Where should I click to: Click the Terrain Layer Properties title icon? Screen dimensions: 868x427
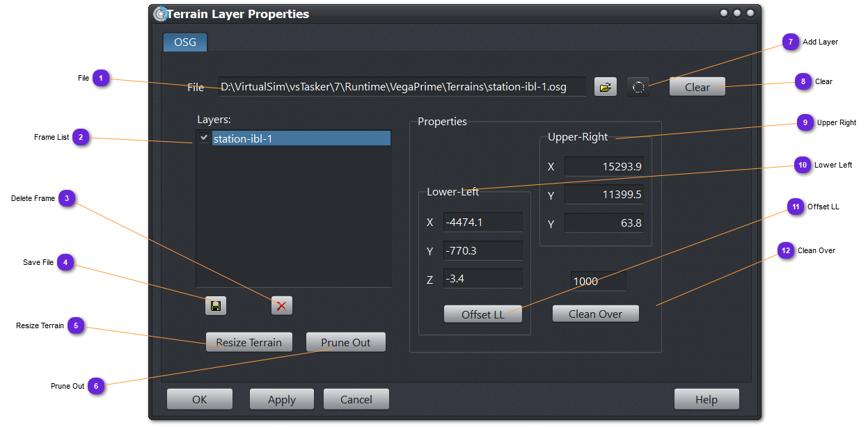(160, 14)
